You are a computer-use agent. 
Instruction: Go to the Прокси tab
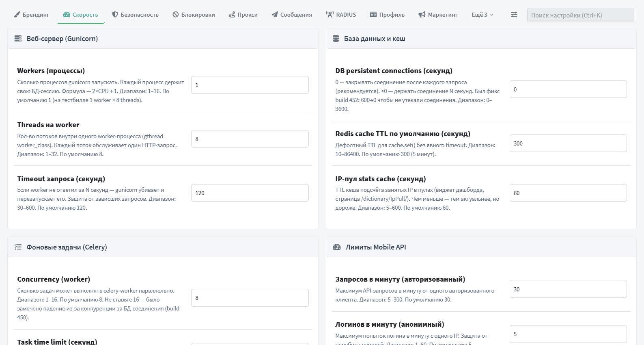243,15
